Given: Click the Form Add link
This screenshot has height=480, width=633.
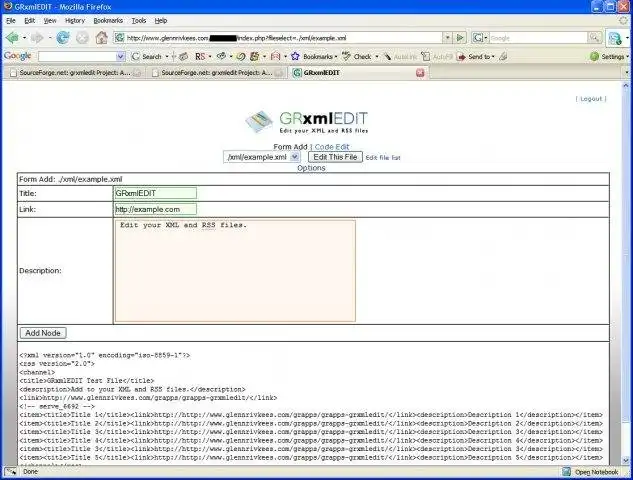Looking at the screenshot, I should 290,147.
